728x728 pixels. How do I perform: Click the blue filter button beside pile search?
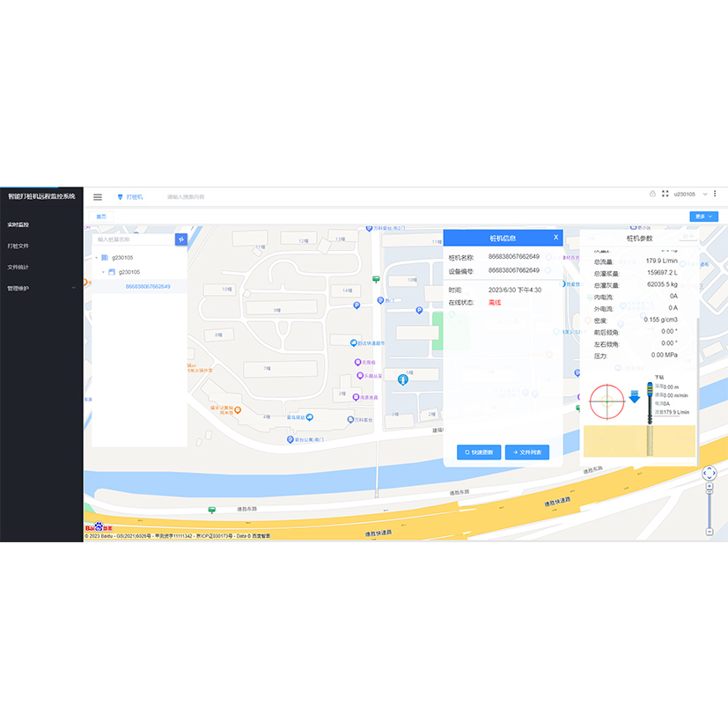click(x=181, y=239)
